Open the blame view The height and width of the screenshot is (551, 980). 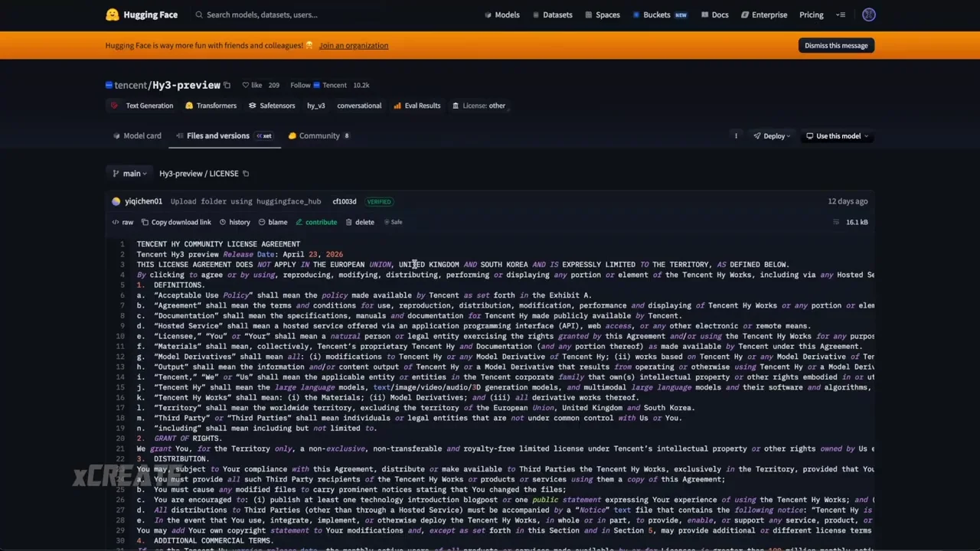[273, 222]
